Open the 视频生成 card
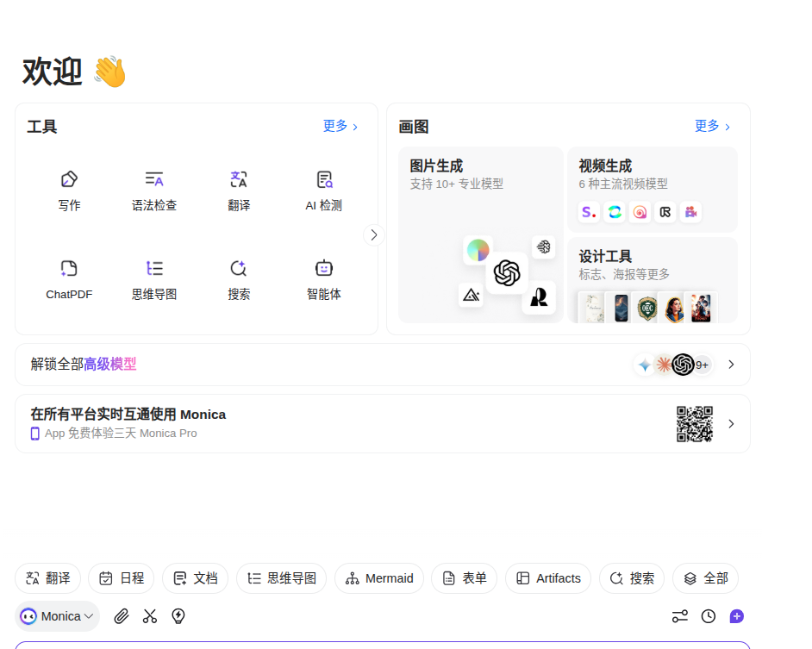This screenshot has height=649, width=812. click(653, 190)
